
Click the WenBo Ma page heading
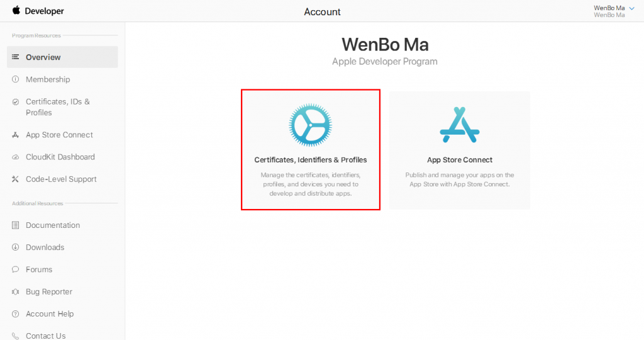tap(385, 45)
